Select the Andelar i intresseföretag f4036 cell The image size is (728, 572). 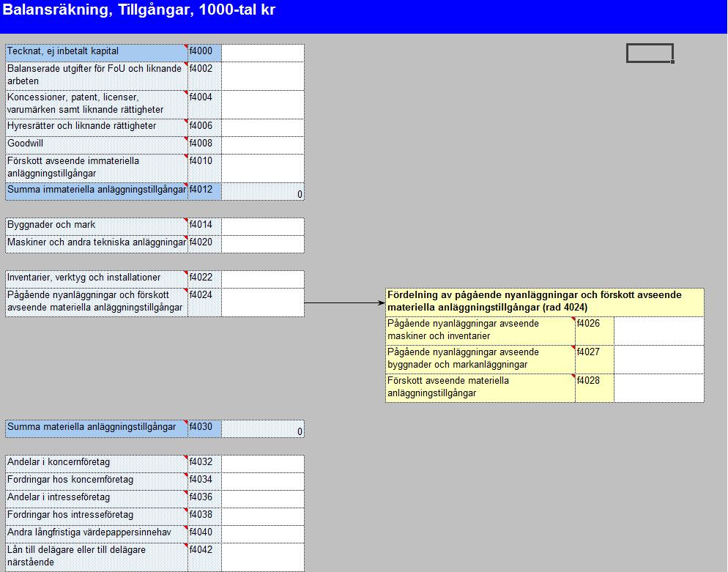263,499
